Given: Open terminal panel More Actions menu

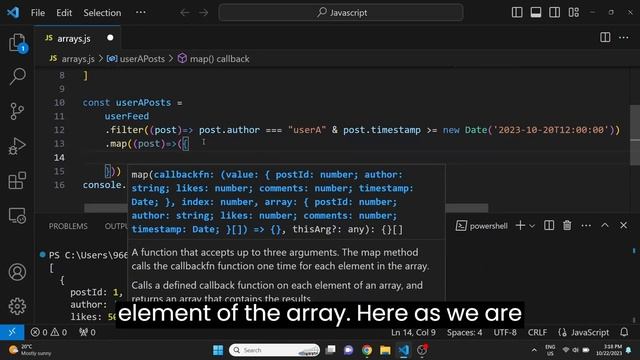Looking at the screenshot, I should 586,225.
